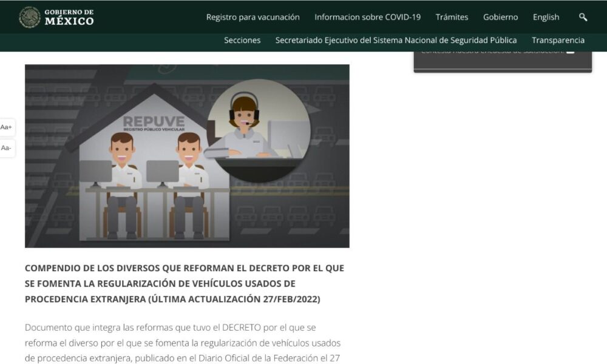The width and height of the screenshot is (607, 364).
Task: Select the Gobierno menu item
Action: [x=500, y=17]
